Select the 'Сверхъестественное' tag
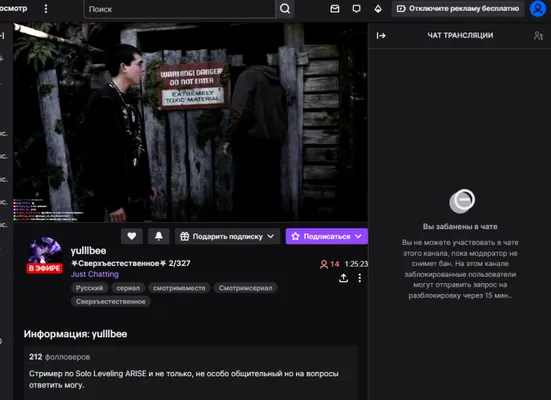551x400 pixels. (x=111, y=302)
